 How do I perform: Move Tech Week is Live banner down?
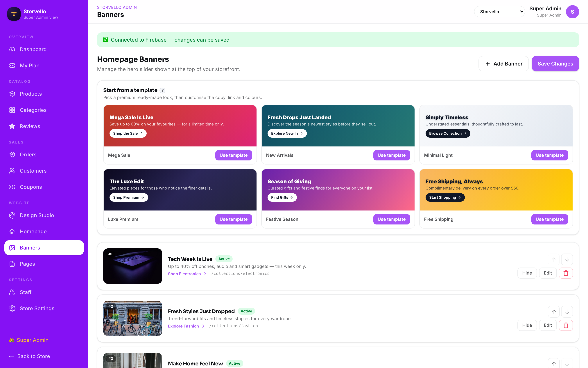click(567, 259)
